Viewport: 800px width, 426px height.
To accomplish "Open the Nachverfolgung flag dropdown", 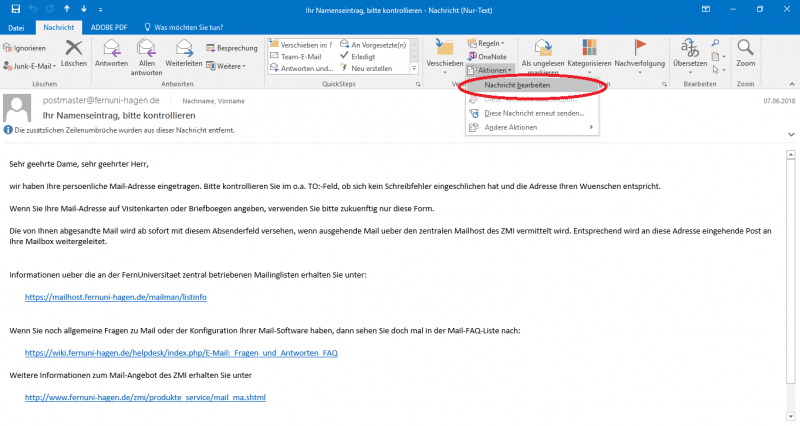I will click(x=639, y=57).
